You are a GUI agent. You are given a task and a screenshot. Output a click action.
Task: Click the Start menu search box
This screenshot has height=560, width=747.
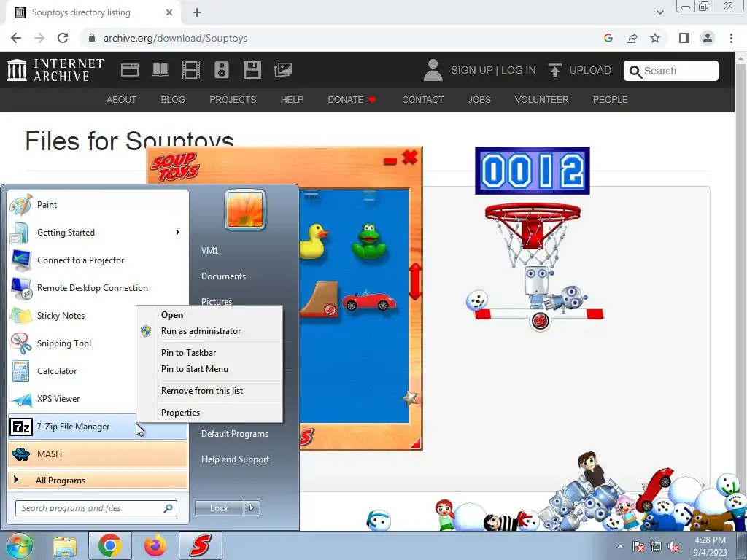click(x=96, y=508)
